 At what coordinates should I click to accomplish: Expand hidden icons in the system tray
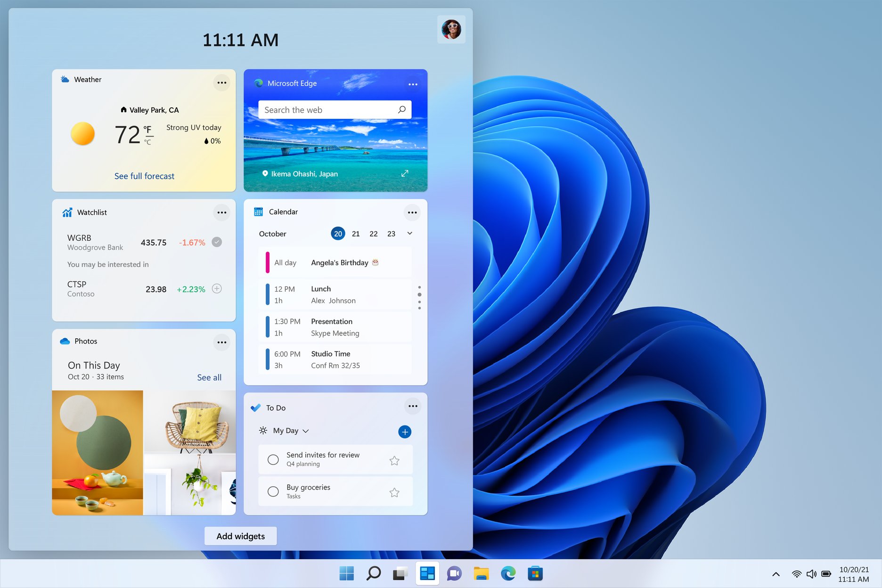(775, 574)
